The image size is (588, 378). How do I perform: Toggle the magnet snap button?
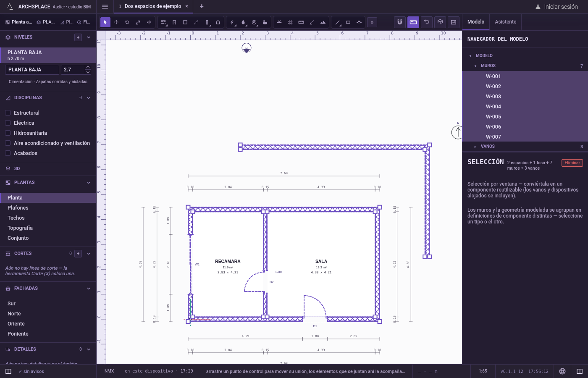pyautogui.click(x=400, y=22)
